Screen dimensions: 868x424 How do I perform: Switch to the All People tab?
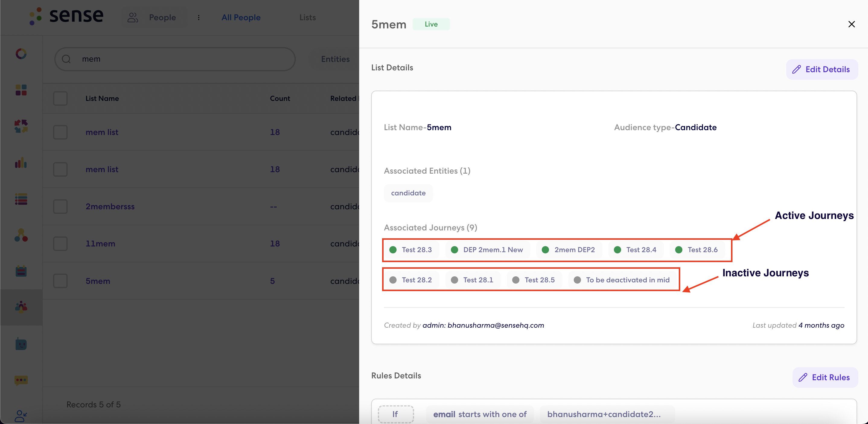[x=241, y=18]
